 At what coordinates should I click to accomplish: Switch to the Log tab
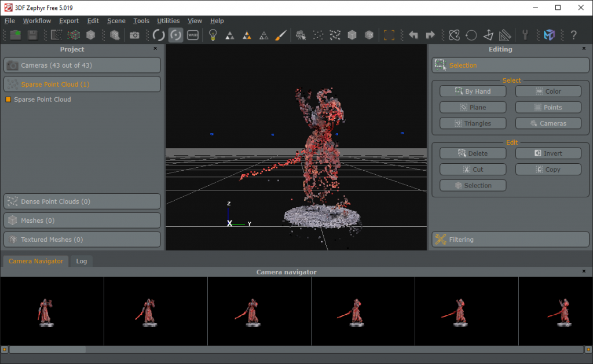(x=81, y=261)
